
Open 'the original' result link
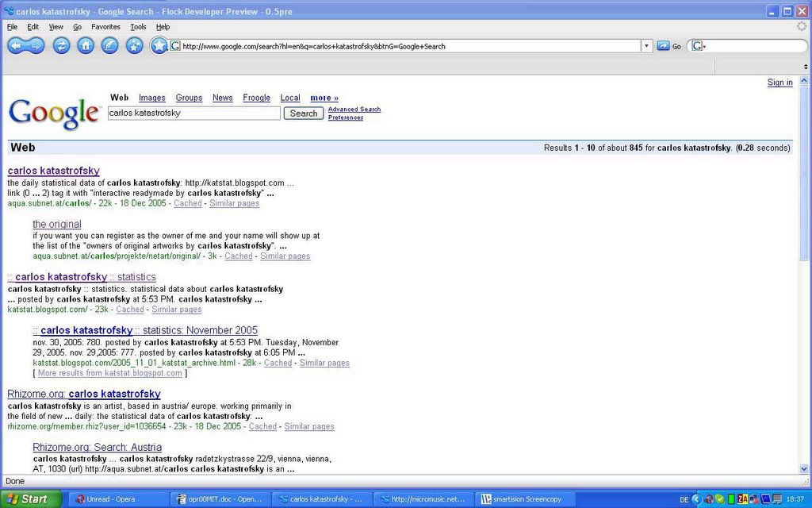(57, 224)
